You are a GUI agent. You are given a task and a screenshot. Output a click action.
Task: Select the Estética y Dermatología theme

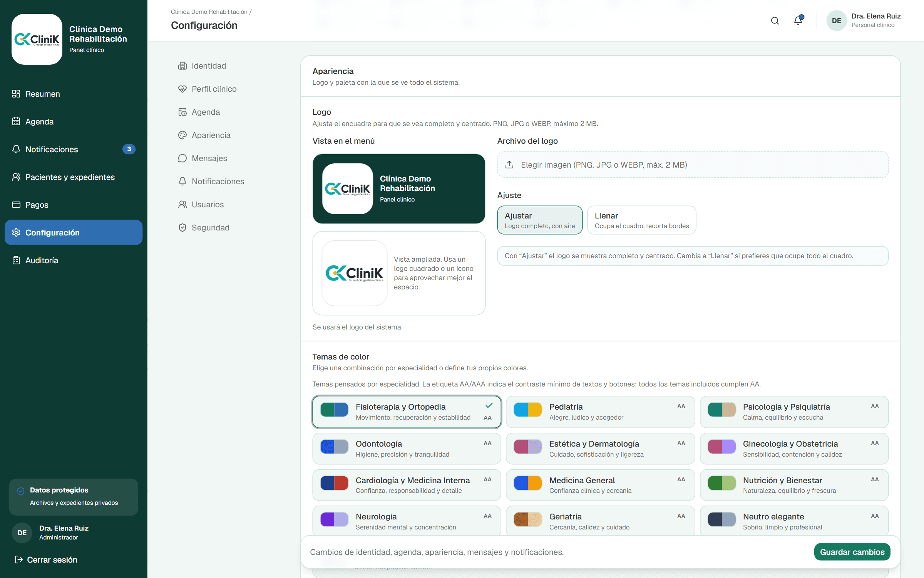[x=600, y=449]
